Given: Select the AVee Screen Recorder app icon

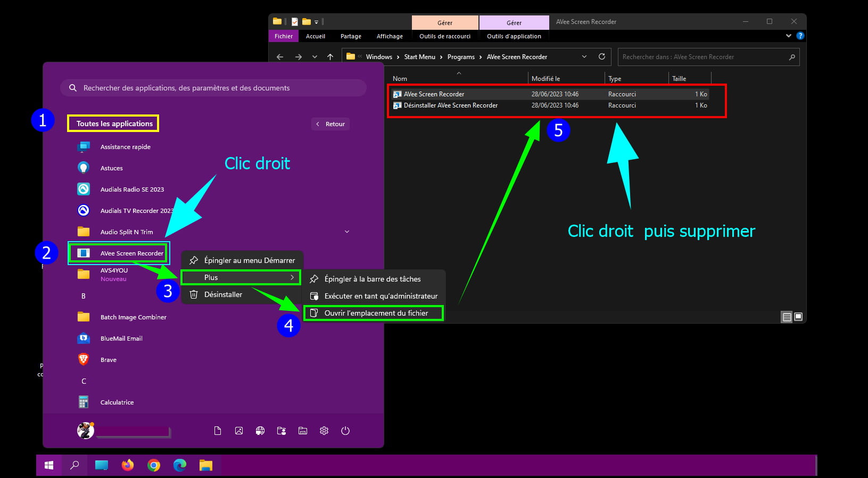Looking at the screenshot, I should tap(84, 253).
